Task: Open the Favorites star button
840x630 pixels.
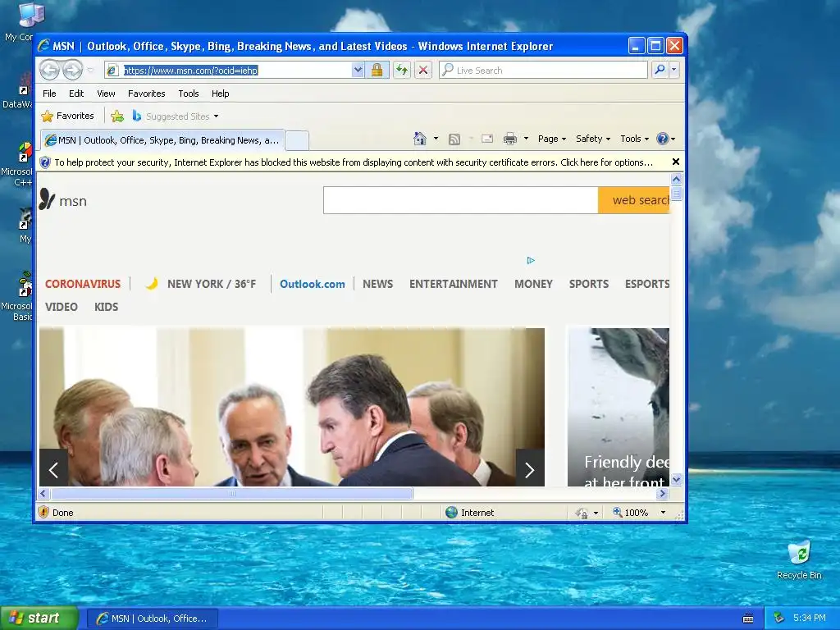Action: 67,116
